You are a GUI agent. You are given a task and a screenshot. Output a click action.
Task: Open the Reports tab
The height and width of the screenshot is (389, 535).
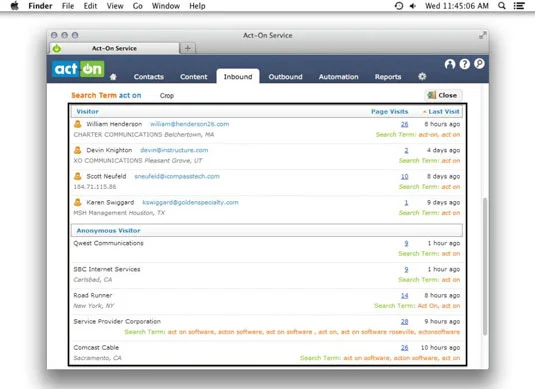click(388, 77)
